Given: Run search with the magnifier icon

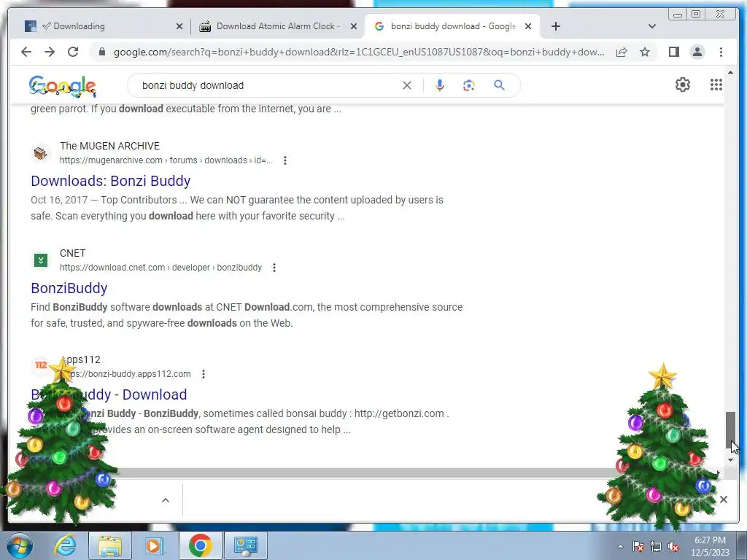Looking at the screenshot, I should [x=499, y=85].
